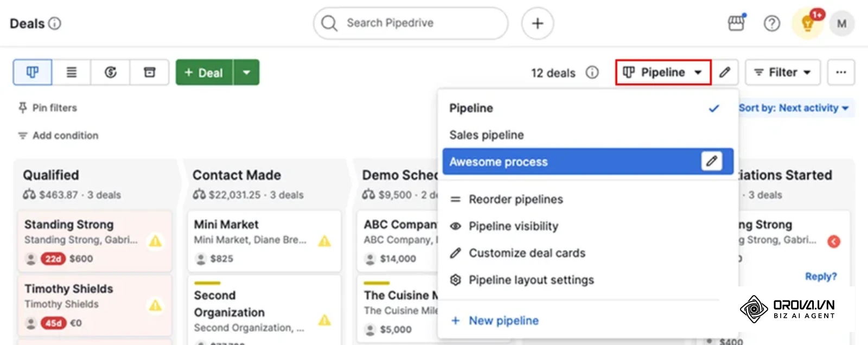Open the M user profile avatar
The image size is (868, 345).
842,23
